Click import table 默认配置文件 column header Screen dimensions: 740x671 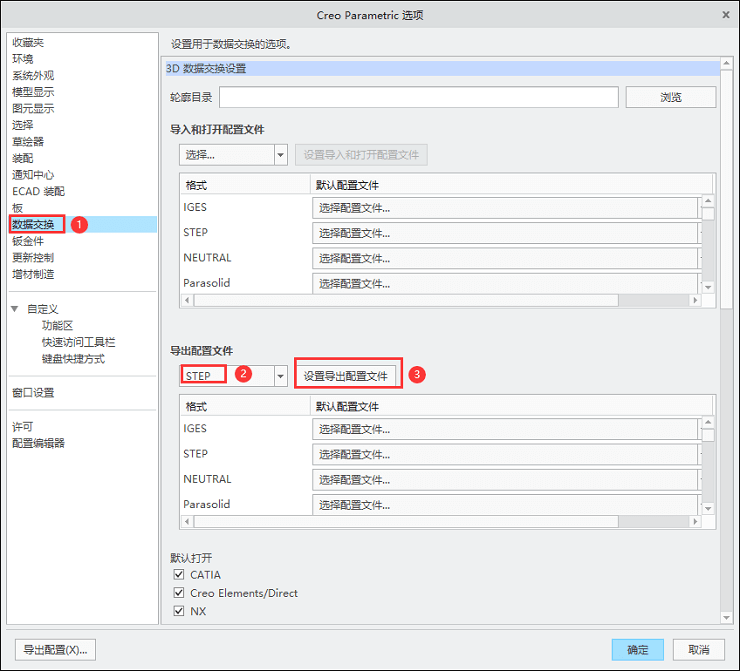pyautogui.click(x=511, y=185)
